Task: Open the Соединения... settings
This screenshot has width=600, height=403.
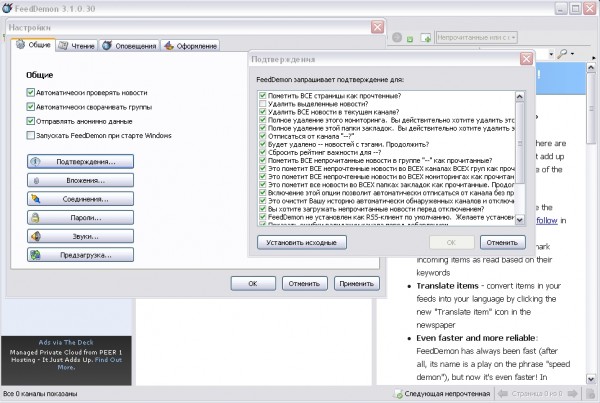Action: (x=80, y=199)
